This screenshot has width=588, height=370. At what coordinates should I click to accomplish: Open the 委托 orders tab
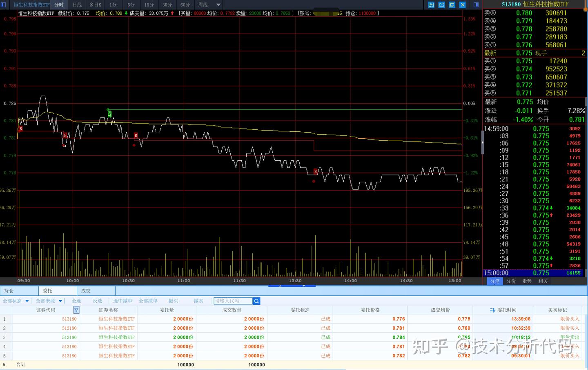(58, 291)
